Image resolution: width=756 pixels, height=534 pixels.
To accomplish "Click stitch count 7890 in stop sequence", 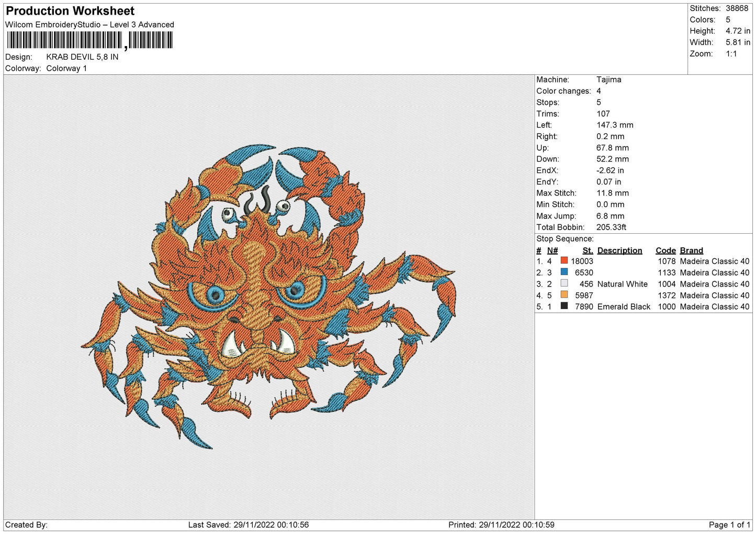I will click(584, 307).
